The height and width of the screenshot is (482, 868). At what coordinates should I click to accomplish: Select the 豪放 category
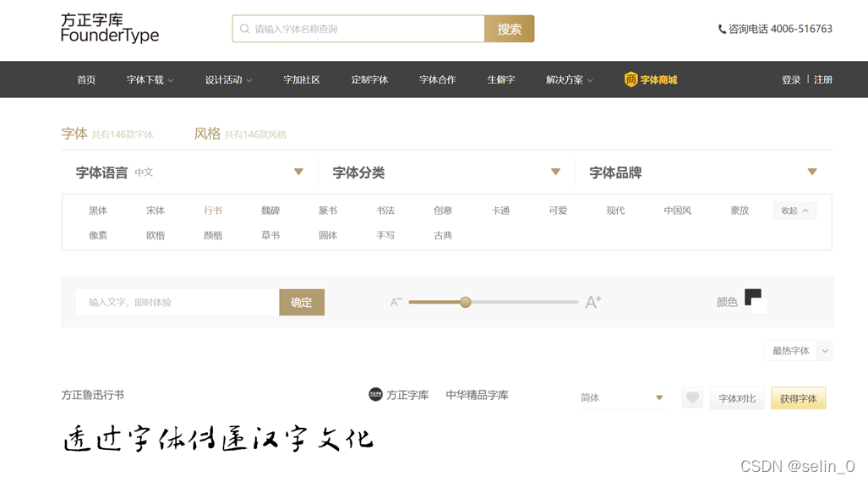coord(740,211)
